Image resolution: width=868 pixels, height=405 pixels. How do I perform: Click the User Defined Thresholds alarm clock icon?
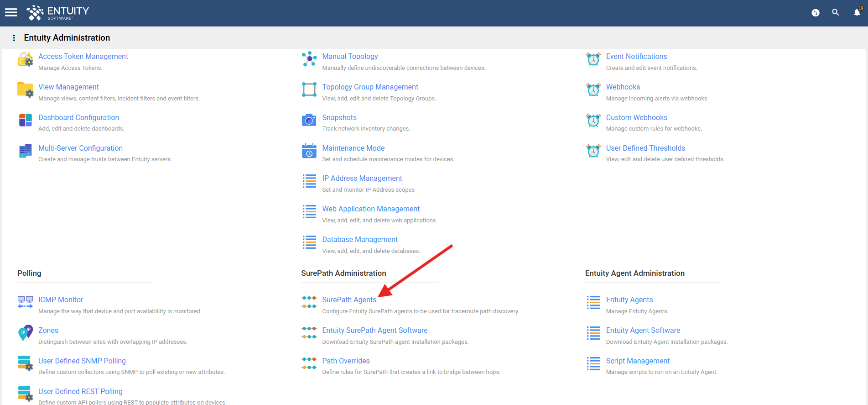[x=593, y=151]
